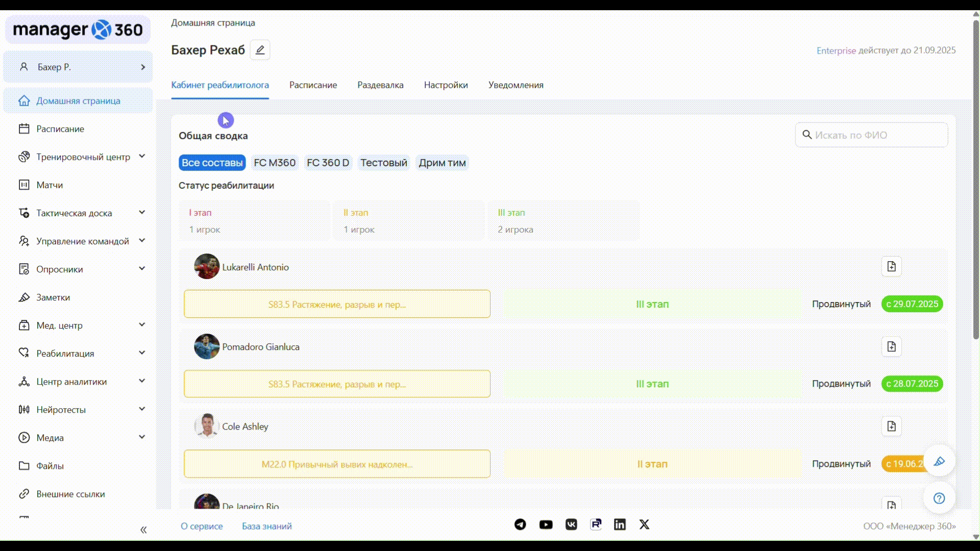Open the Уведомления tab
Screen dimensions: 980x551
[516, 85]
